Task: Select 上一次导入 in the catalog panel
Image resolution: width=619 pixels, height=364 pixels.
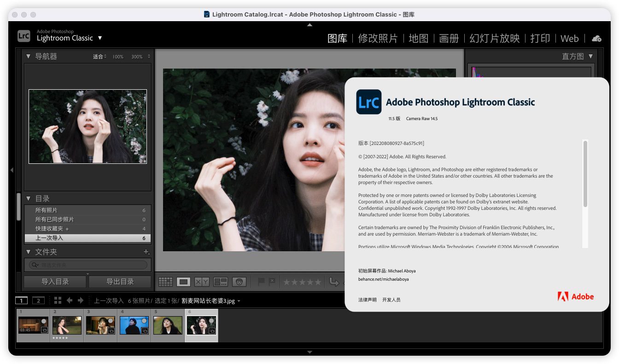Action: coord(88,238)
